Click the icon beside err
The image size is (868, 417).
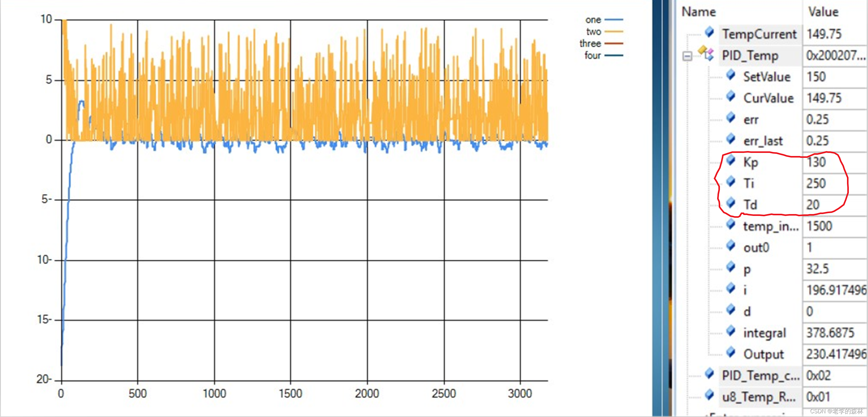pos(730,118)
